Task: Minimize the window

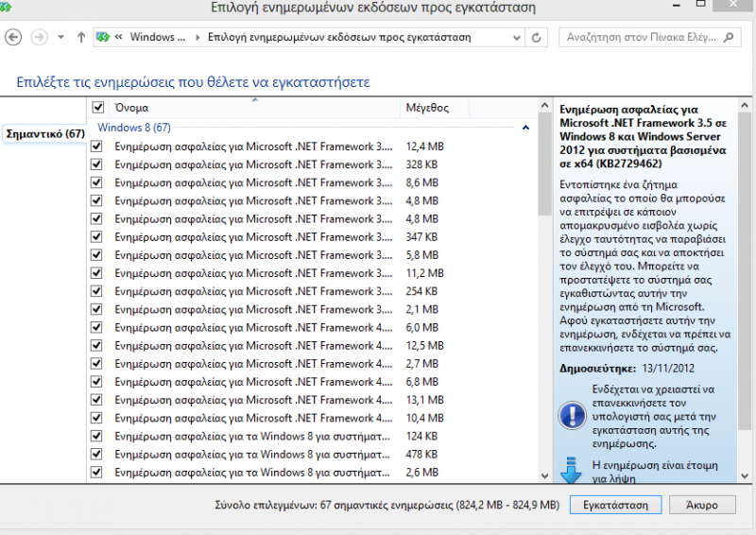Action: click(677, 6)
